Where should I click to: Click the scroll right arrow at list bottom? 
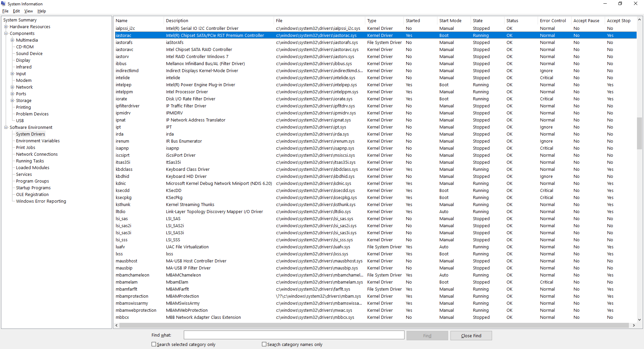pyautogui.click(x=634, y=325)
